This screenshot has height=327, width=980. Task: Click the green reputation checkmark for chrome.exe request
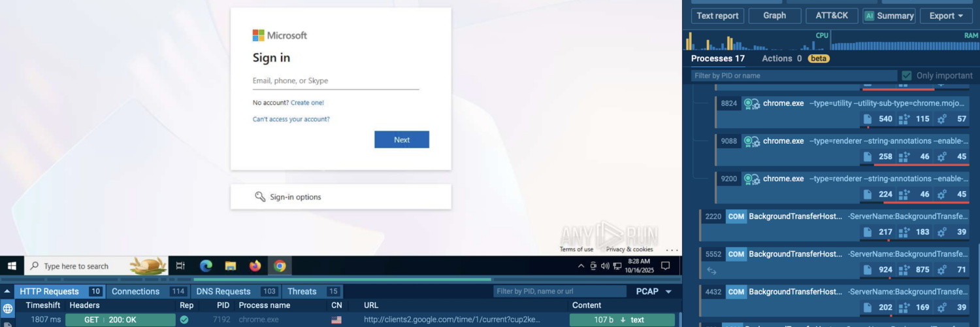[x=184, y=320]
